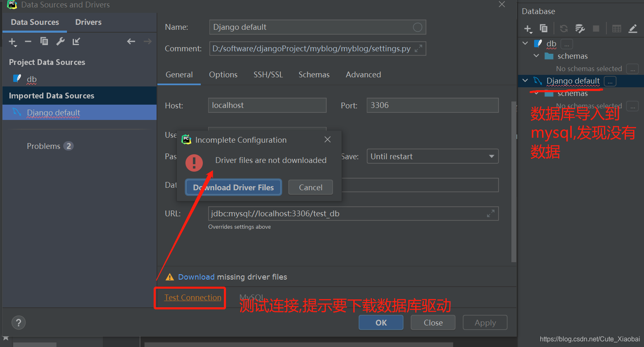644x347 pixels.
Task: Open the General tab
Action: pyautogui.click(x=179, y=75)
